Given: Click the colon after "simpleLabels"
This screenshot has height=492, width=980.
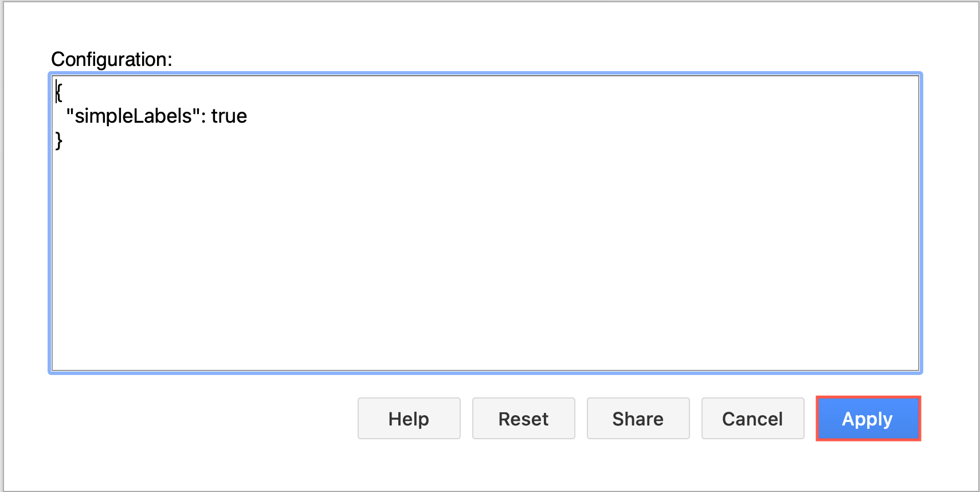Looking at the screenshot, I should 203,116.
